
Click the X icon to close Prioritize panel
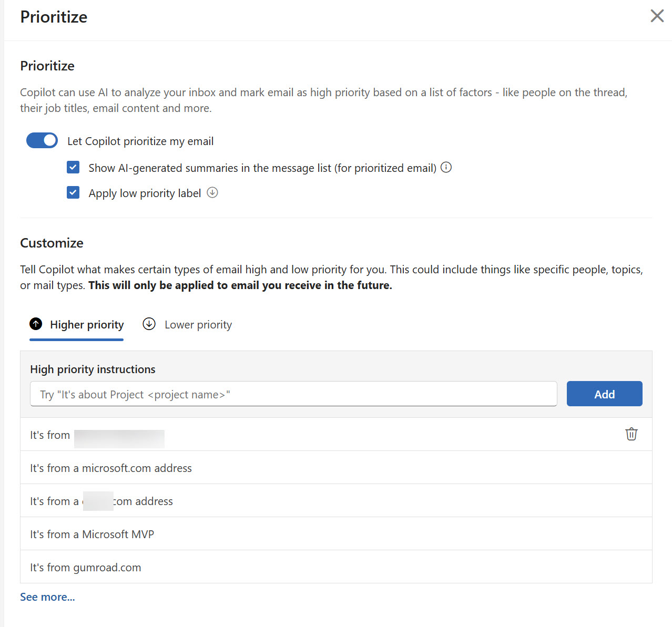pos(657,16)
